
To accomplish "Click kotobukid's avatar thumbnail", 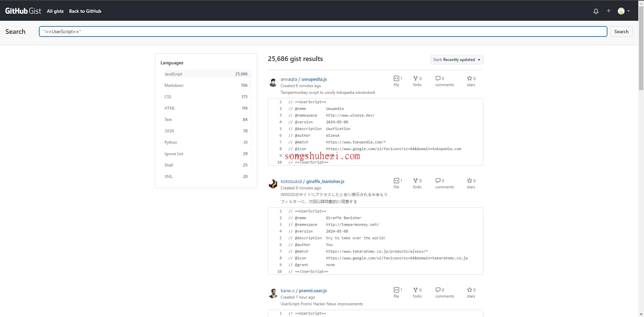I will click(x=273, y=184).
